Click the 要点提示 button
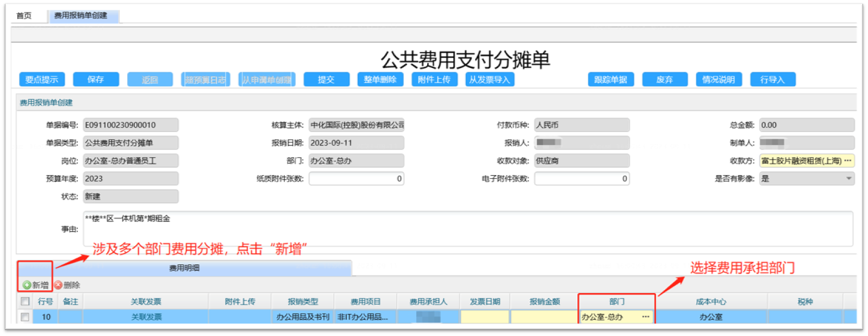Image resolution: width=868 pixels, height=336 pixels. 42,79
